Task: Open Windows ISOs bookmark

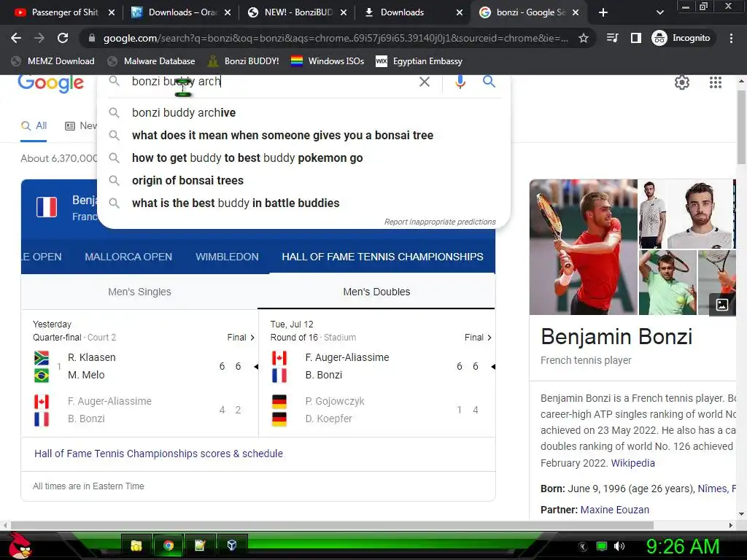Action: click(328, 61)
